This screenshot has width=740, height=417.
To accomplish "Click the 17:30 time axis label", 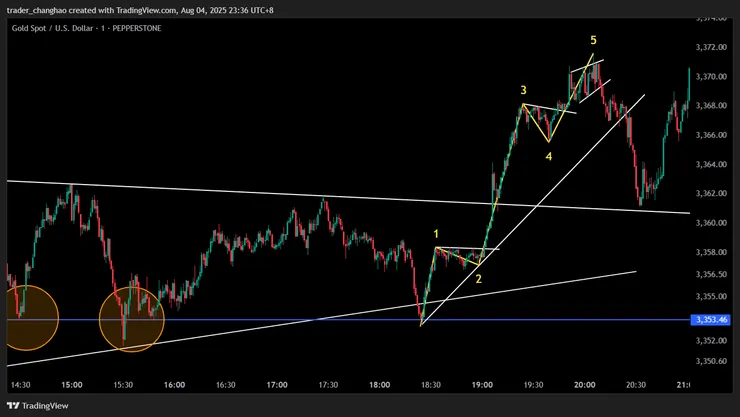I will 328,385.
